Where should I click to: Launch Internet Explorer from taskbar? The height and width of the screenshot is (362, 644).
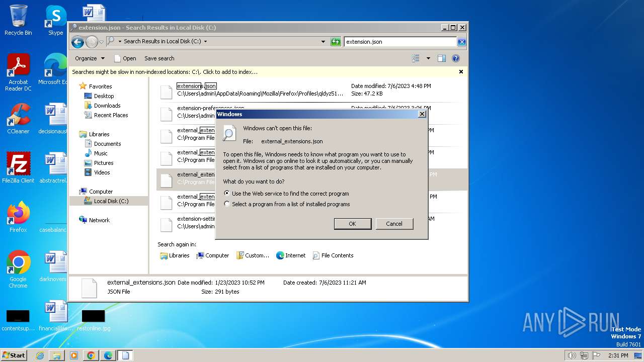[40, 355]
